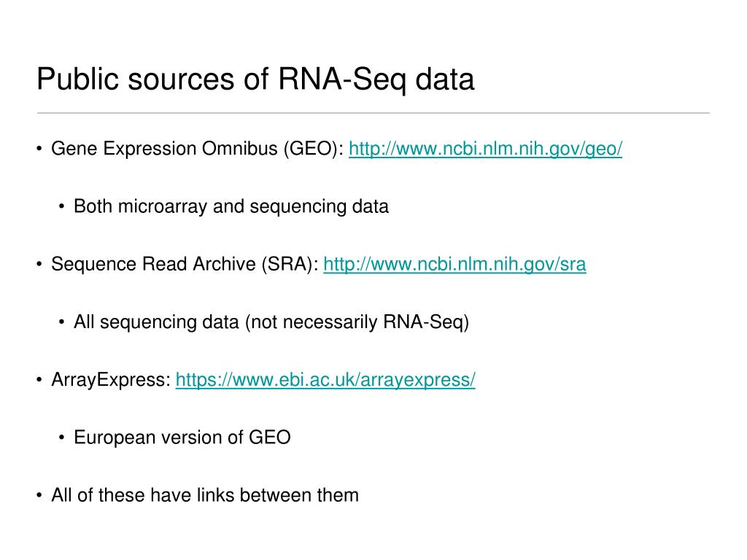Click the "Gene Expression Omnibus (GEO):" label text
The height and width of the screenshot is (560, 747).
pos(198,149)
